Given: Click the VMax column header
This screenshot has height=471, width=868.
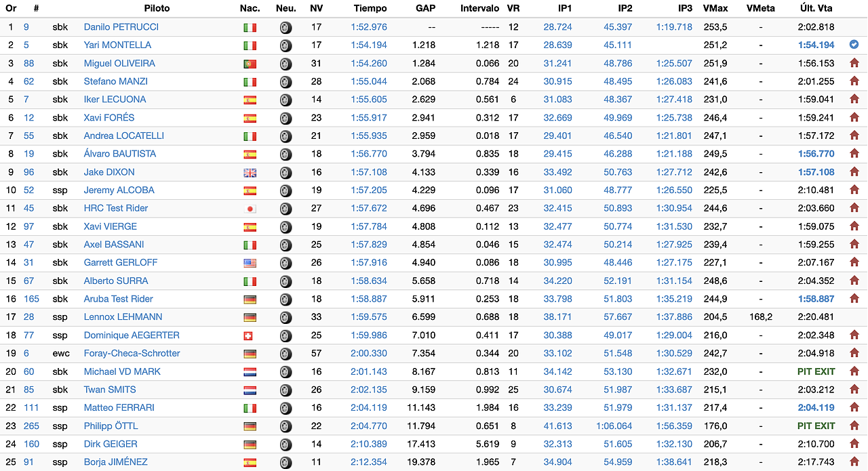Looking at the screenshot, I should pyautogui.click(x=716, y=8).
